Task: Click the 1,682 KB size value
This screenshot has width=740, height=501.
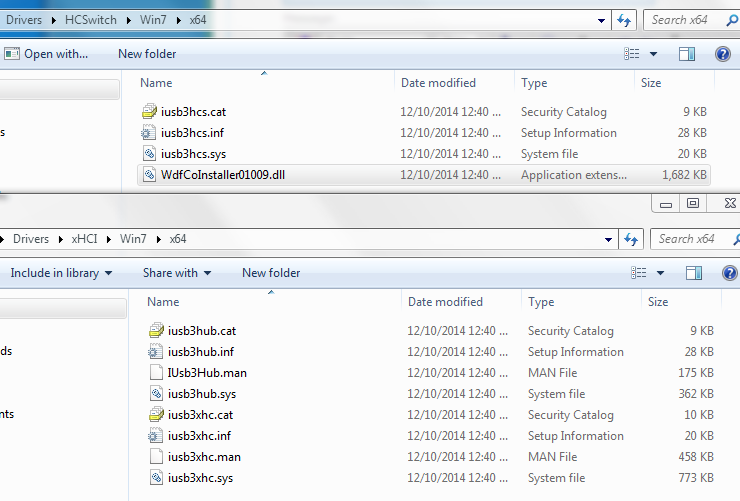Action: [684, 175]
